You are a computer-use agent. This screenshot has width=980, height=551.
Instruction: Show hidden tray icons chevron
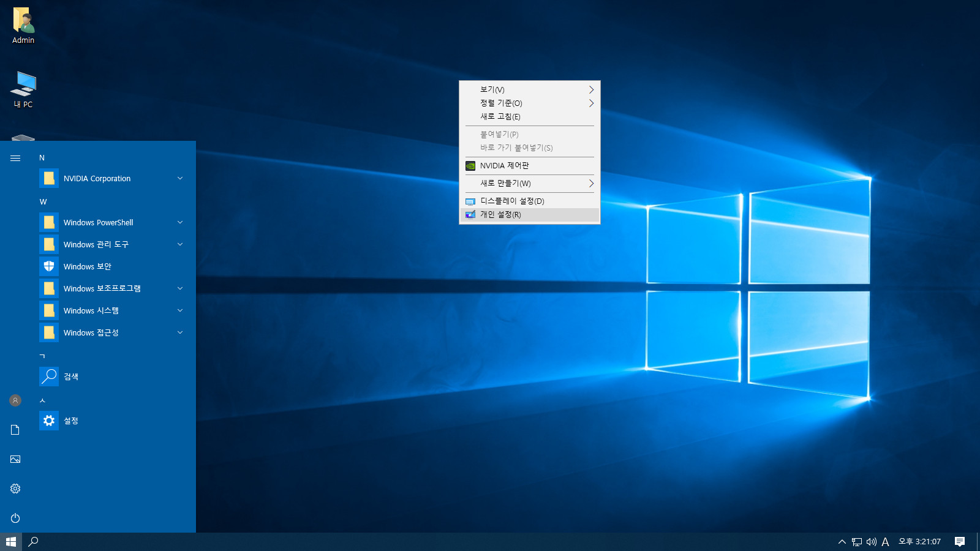842,542
